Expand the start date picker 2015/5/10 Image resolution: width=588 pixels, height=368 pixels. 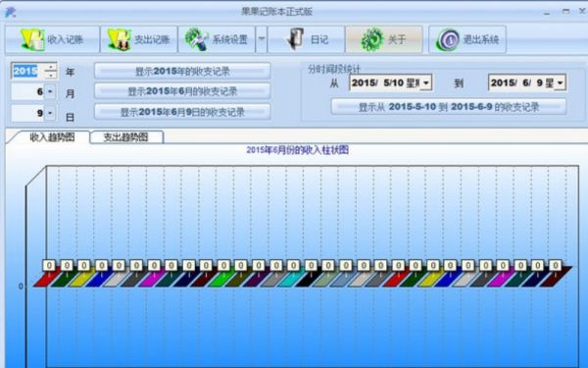[426, 83]
